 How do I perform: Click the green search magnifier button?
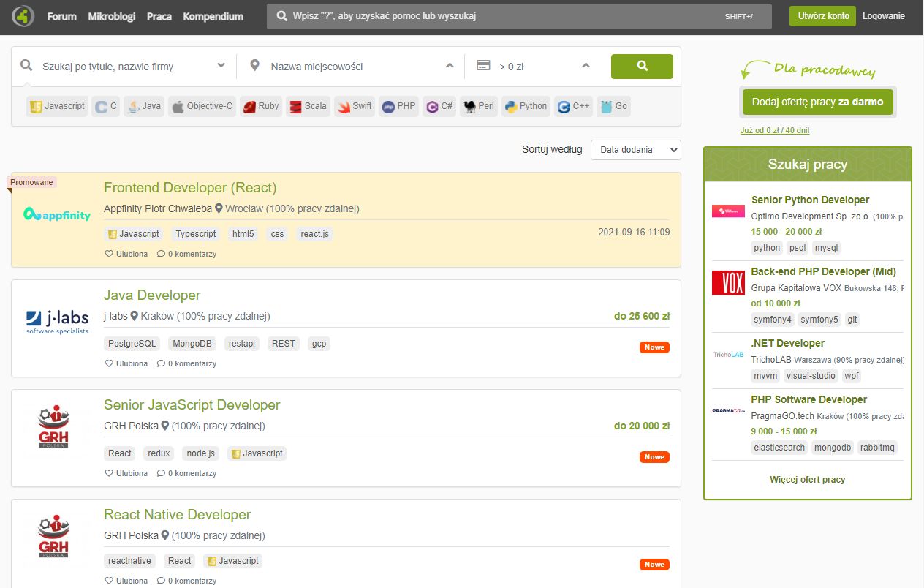[x=642, y=66]
